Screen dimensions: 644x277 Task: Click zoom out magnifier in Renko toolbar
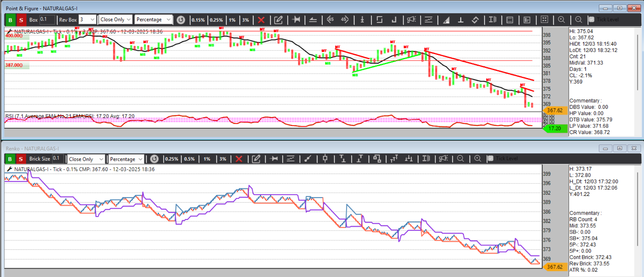(460, 159)
